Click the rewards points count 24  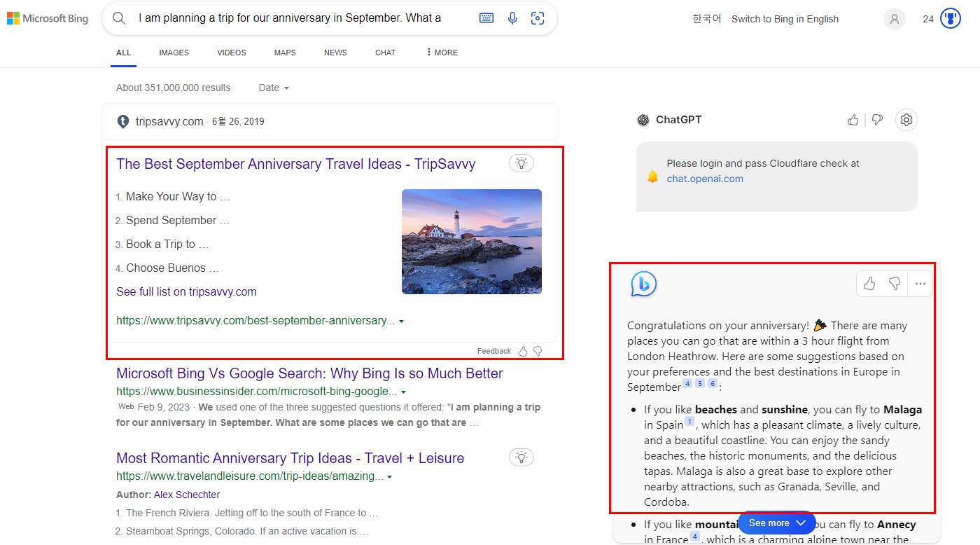point(928,19)
